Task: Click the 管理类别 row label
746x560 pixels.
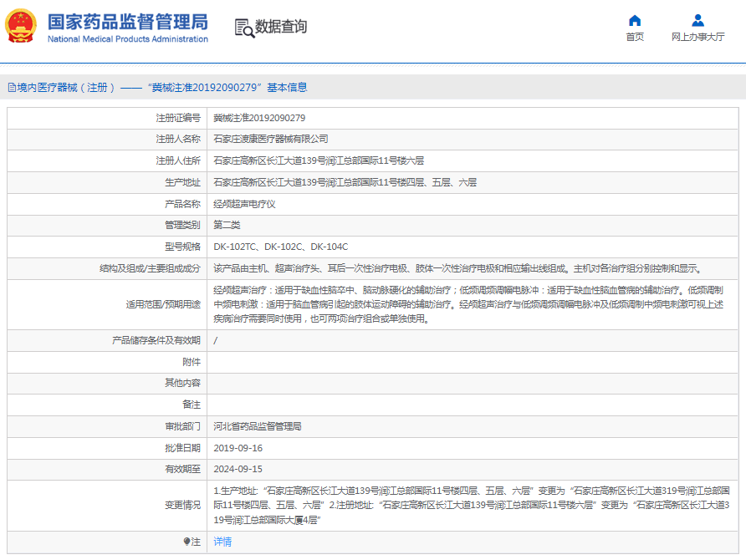Action: (182, 225)
